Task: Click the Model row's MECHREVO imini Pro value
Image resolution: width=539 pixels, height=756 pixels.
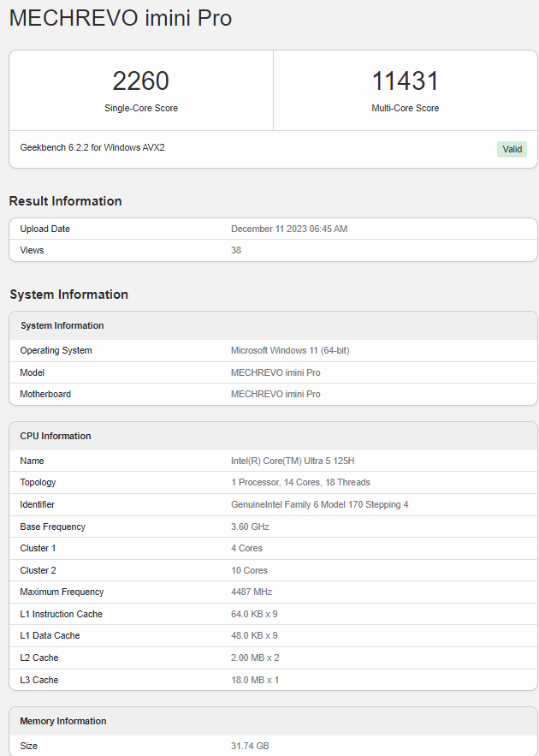Action: (275, 372)
